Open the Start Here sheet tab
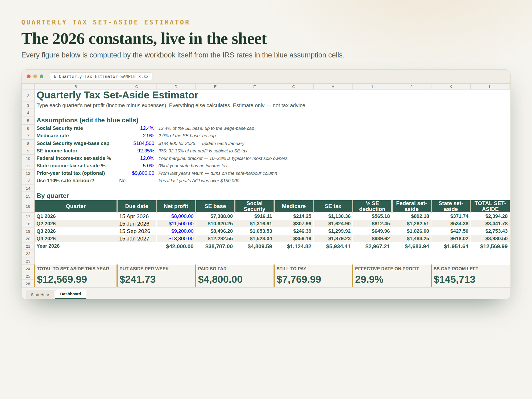Viewport: 532px width, 399px height. 40,294
